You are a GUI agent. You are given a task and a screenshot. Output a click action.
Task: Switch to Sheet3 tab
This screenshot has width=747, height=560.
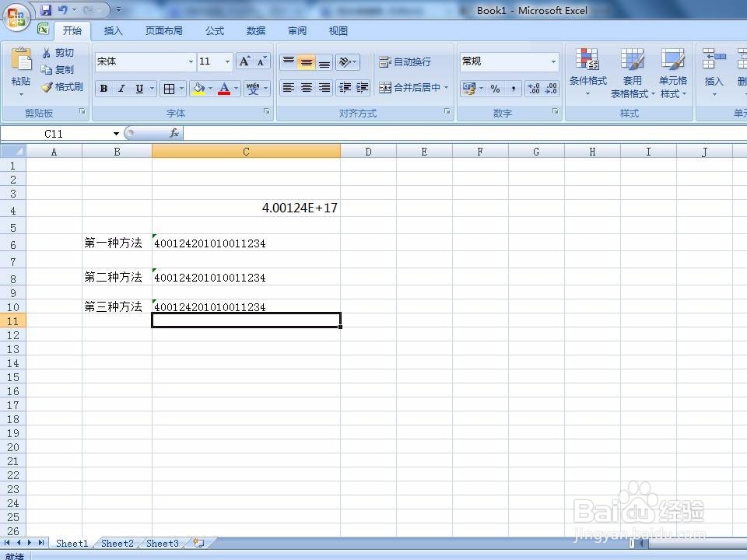tap(163, 544)
